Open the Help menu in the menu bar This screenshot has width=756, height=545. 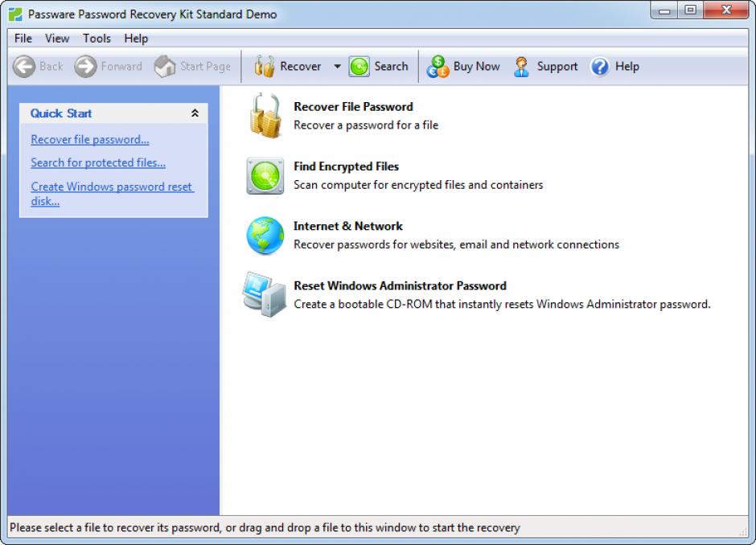(x=136, y=38)
